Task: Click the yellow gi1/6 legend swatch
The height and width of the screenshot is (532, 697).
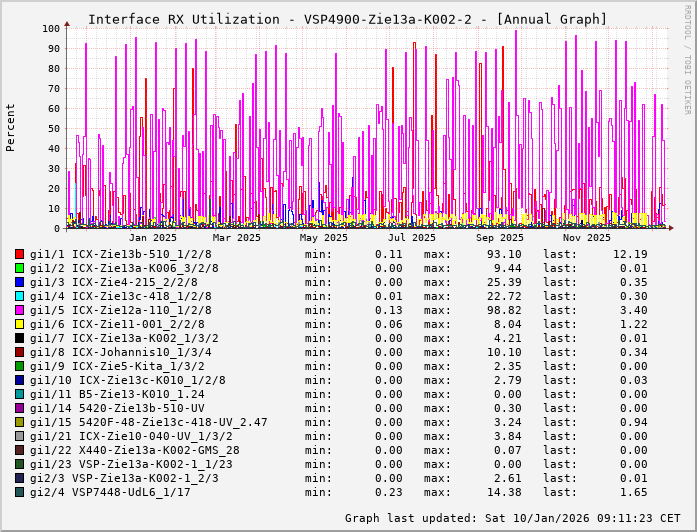Action: (19, 324)
